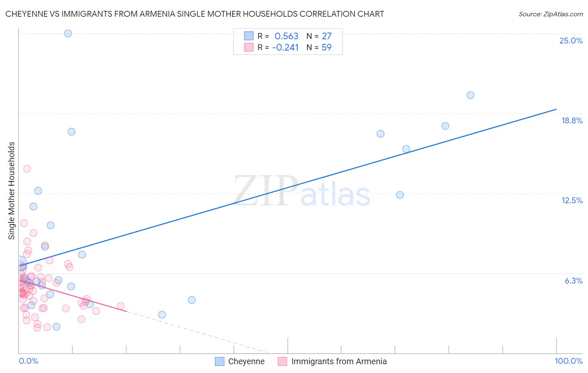Click the 12.5% y-axis label
Image resolution: width=588 pixels, height=373 pixels.
(572, 200)
